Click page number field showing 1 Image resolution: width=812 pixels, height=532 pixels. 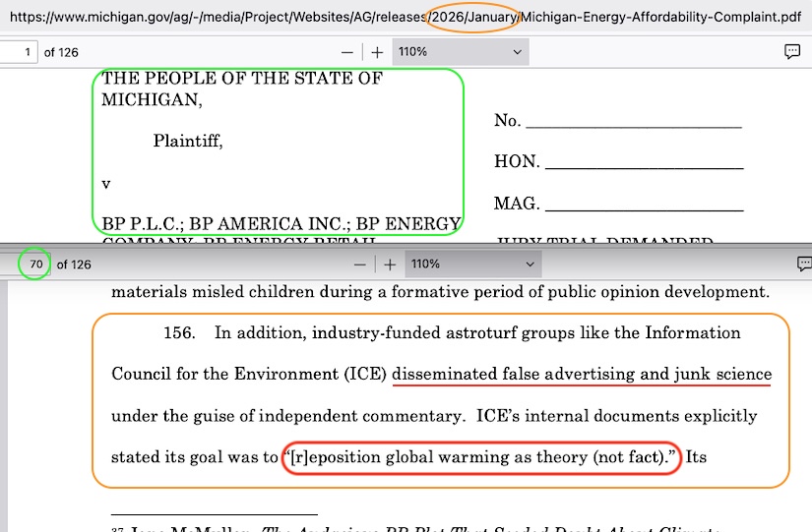[x=19, y=52]
